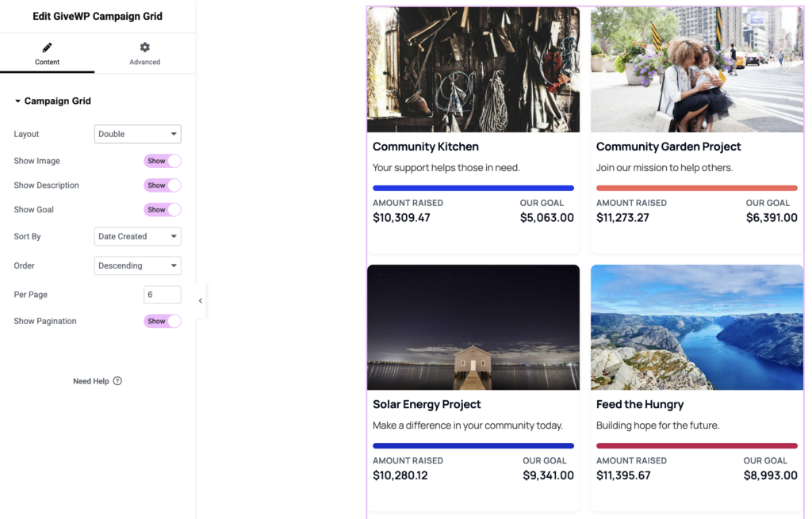
Task: Toggle the Show Image switch
Action: coord(163,161)
